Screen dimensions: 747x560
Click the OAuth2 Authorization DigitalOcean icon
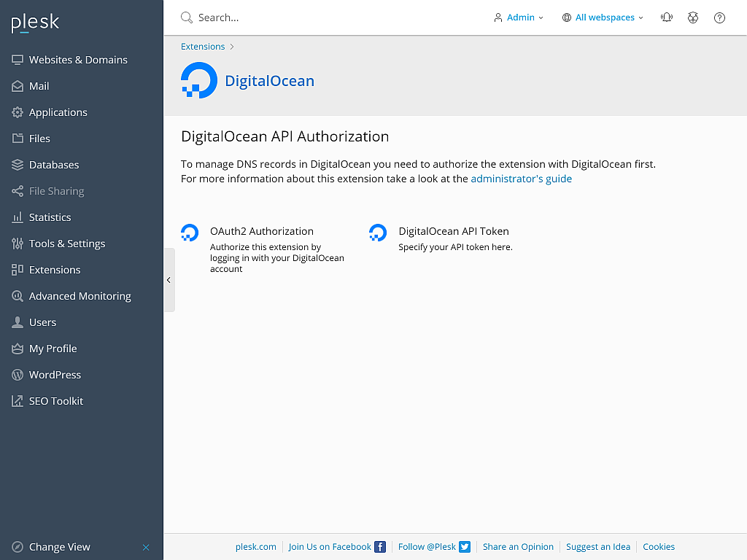pyautogui.click(x=190, y=233)
